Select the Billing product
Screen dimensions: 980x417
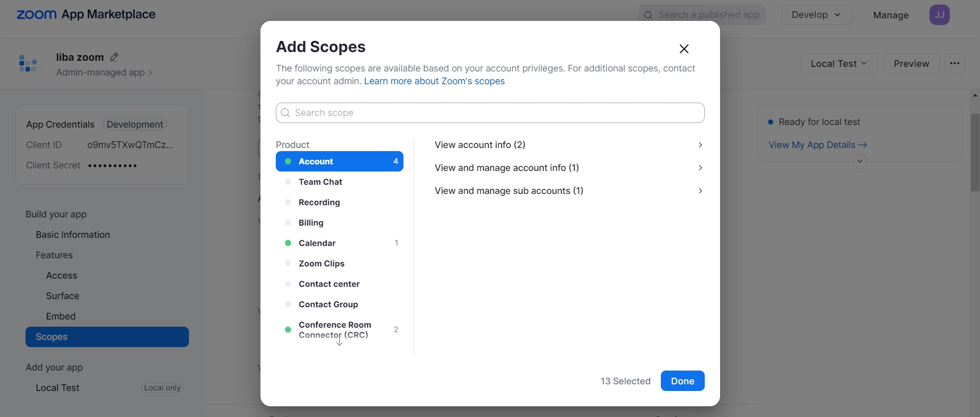point(340,223)
